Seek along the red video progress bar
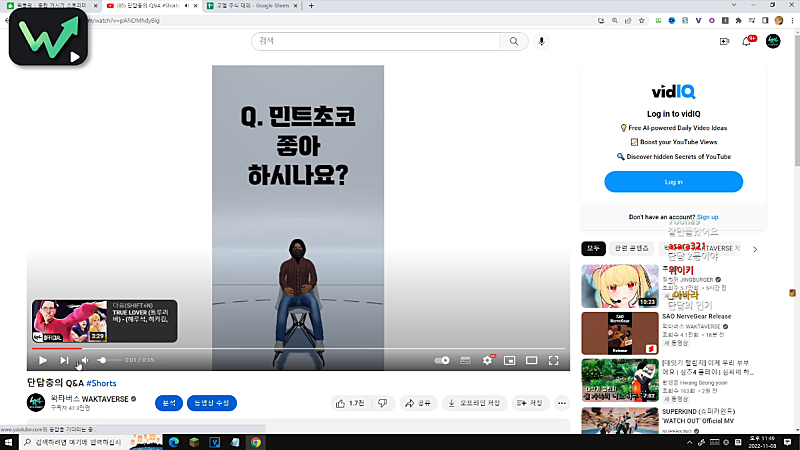 pos(298,348)
